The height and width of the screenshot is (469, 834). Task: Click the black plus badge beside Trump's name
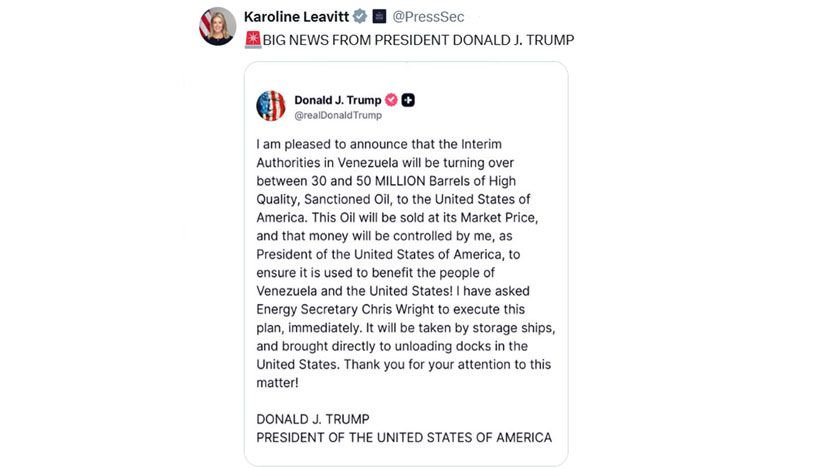(x=408, y=100)
